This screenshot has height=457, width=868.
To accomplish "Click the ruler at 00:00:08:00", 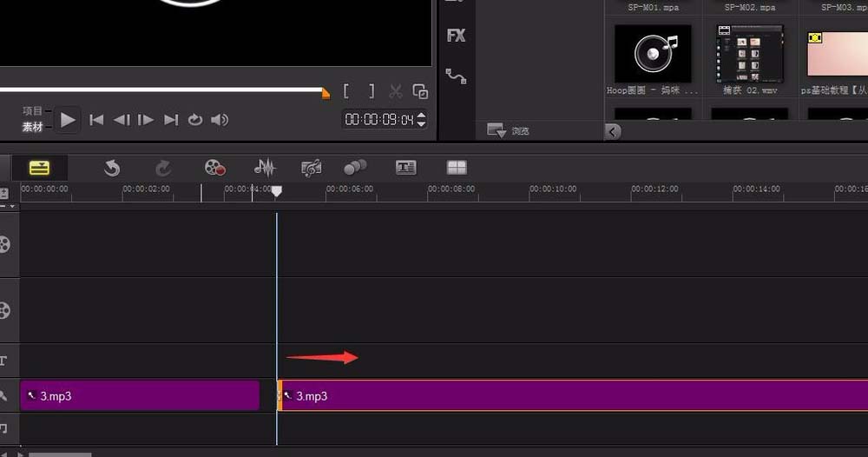I will 451,189.
